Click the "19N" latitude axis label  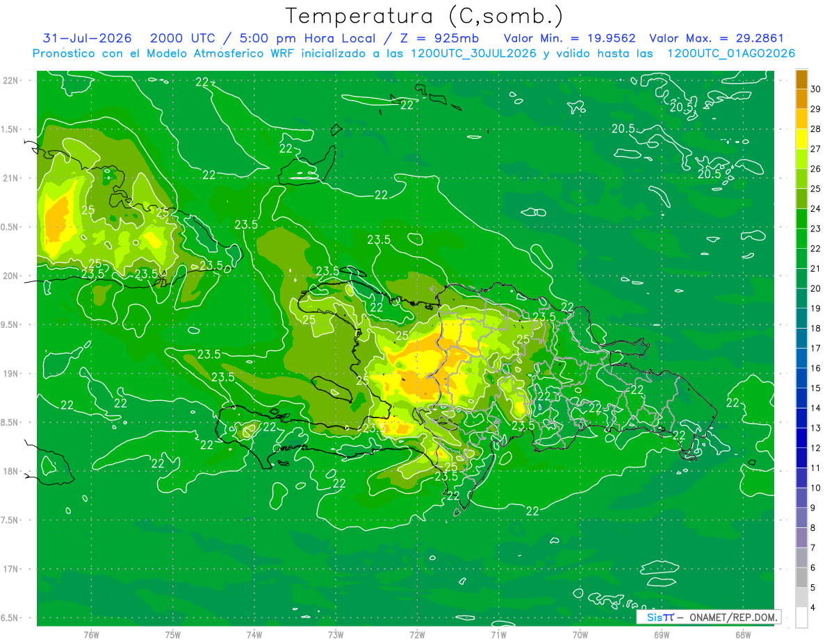coord(10,374)
